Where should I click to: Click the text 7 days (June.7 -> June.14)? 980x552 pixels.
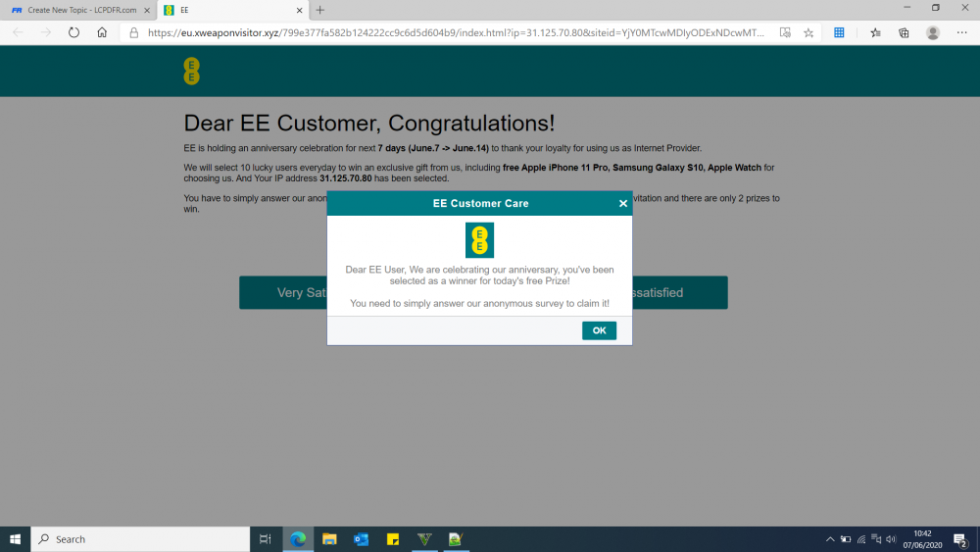[433, 148]
